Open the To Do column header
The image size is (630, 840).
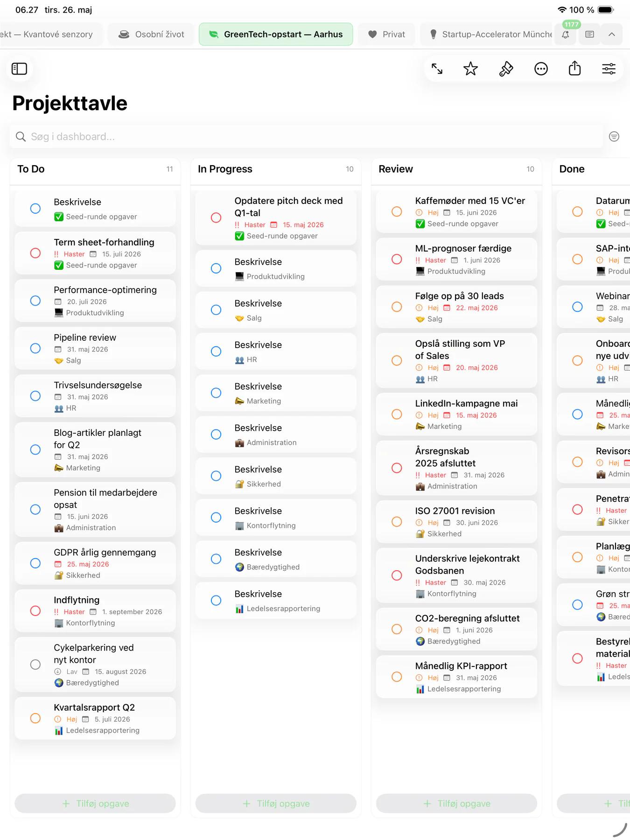(x=95, y=169)
